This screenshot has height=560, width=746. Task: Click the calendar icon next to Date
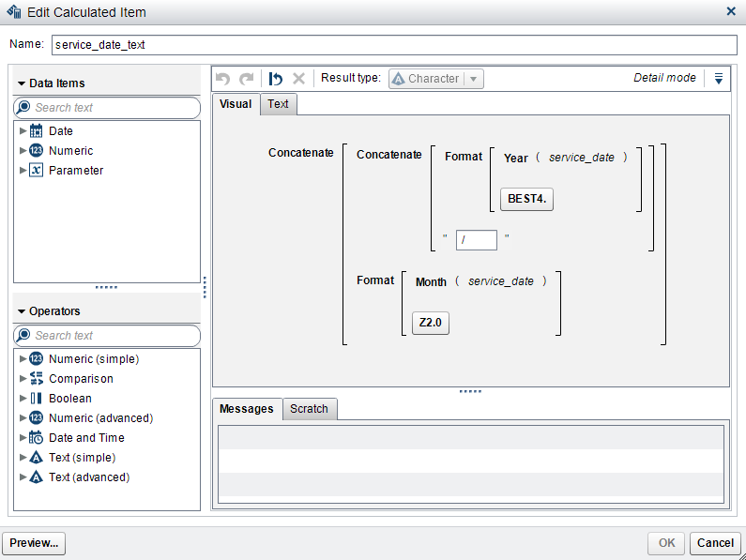coord(37,131)
